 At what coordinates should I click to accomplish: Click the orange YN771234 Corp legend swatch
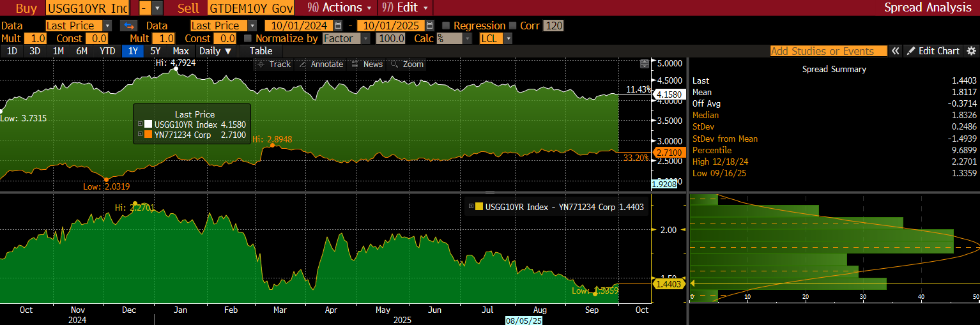coord(148,135)
